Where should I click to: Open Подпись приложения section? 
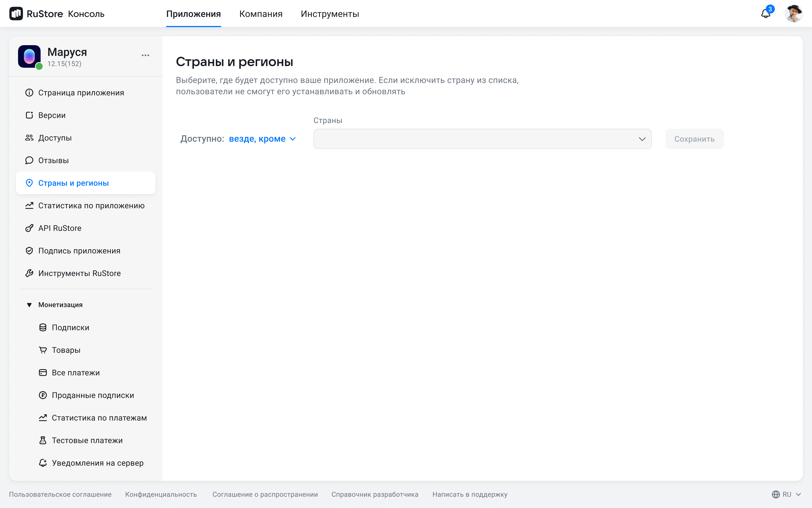point(86,251)
